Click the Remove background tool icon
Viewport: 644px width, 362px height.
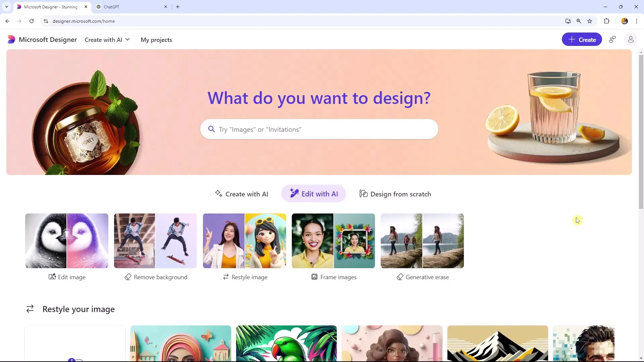coord(128,277)
